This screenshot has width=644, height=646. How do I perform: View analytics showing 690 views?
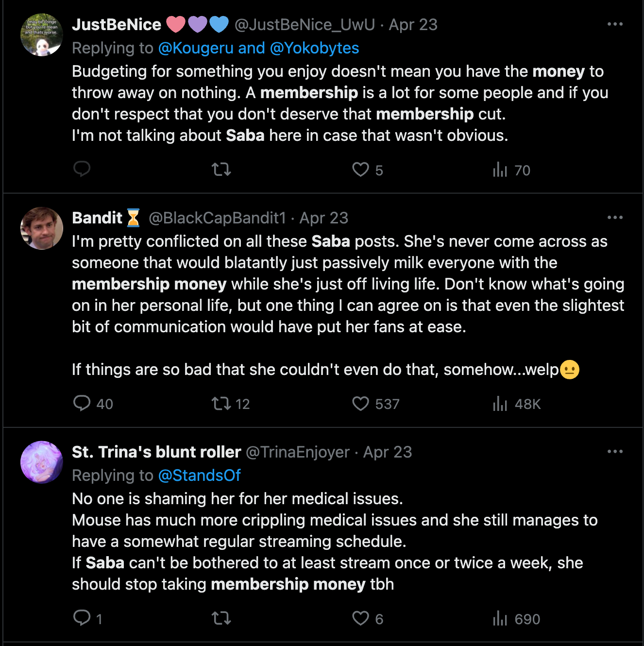click(516, 618)
